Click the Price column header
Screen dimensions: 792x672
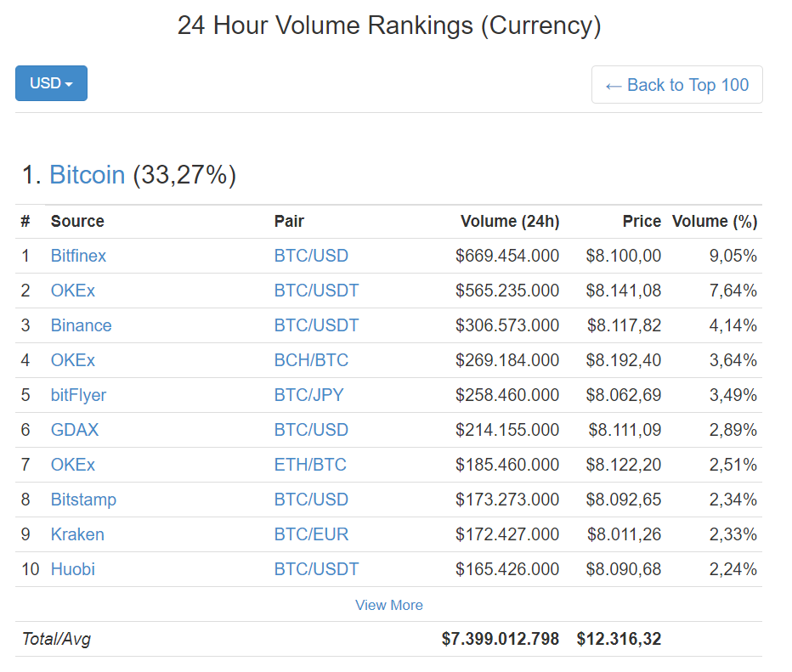click(x=642, y=221)
